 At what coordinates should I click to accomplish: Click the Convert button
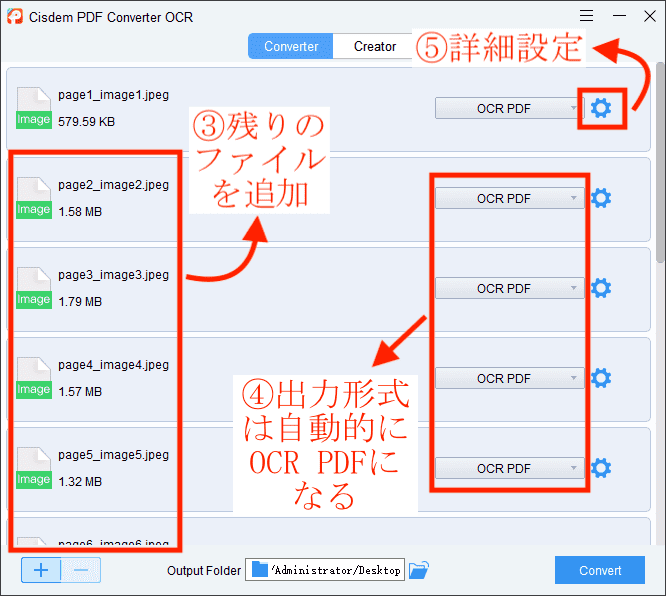[600, 570]
